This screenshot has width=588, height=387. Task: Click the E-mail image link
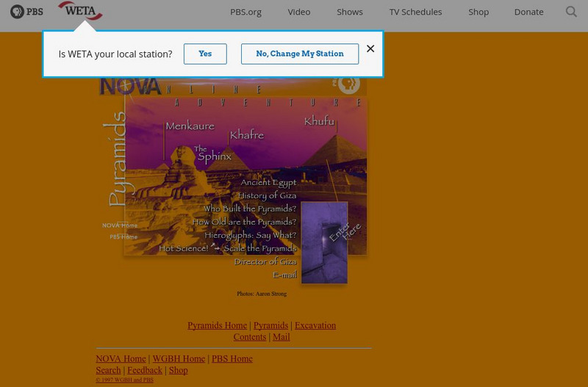pos(285,275)
